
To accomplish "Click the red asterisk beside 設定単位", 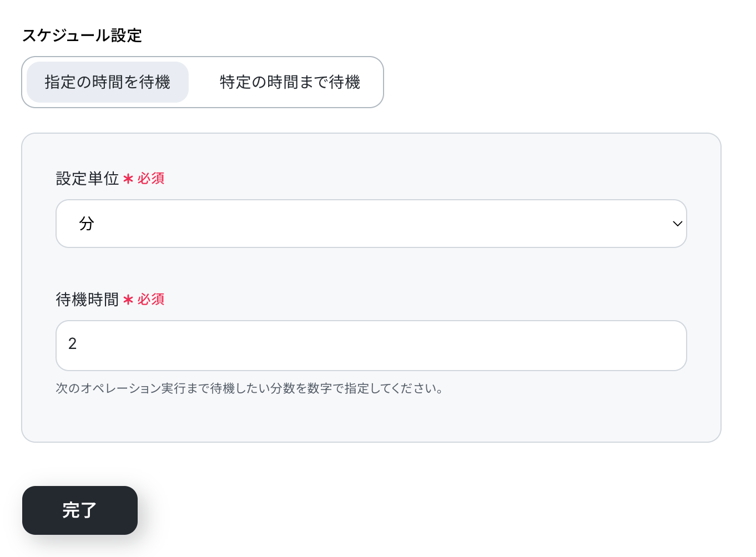I will click(x=128, y=179).
